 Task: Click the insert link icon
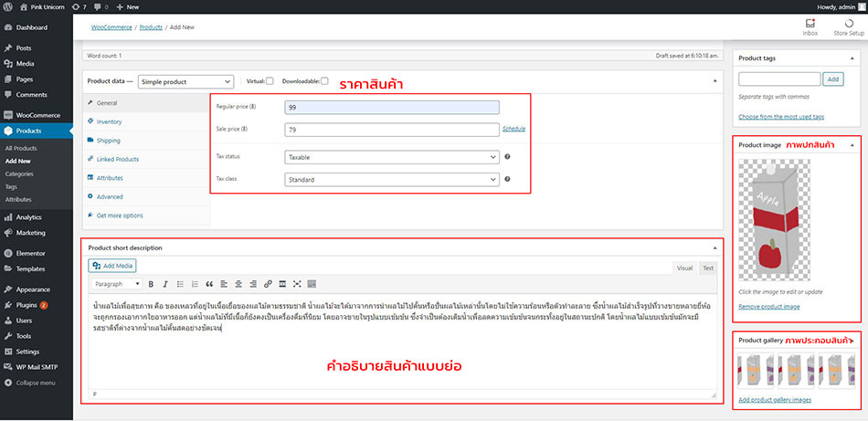(x=268, y=284)
